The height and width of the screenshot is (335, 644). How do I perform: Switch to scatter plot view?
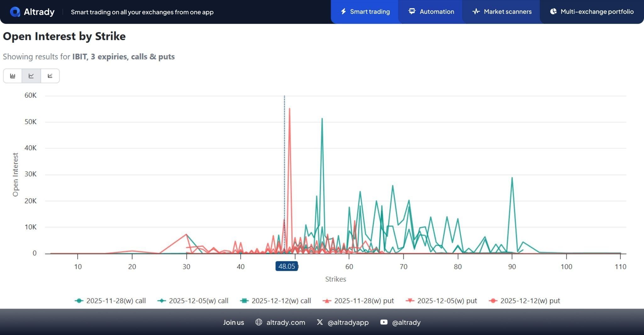50,76
